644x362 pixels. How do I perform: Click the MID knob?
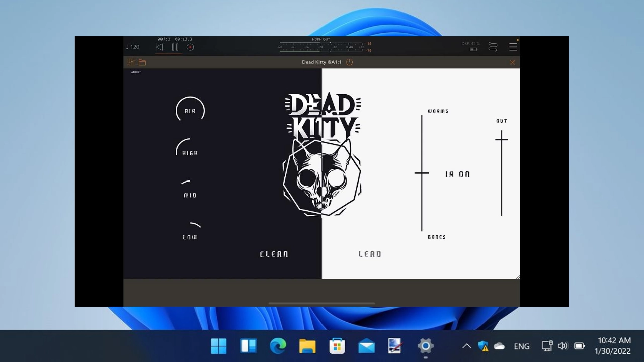(x=190, y=189)
